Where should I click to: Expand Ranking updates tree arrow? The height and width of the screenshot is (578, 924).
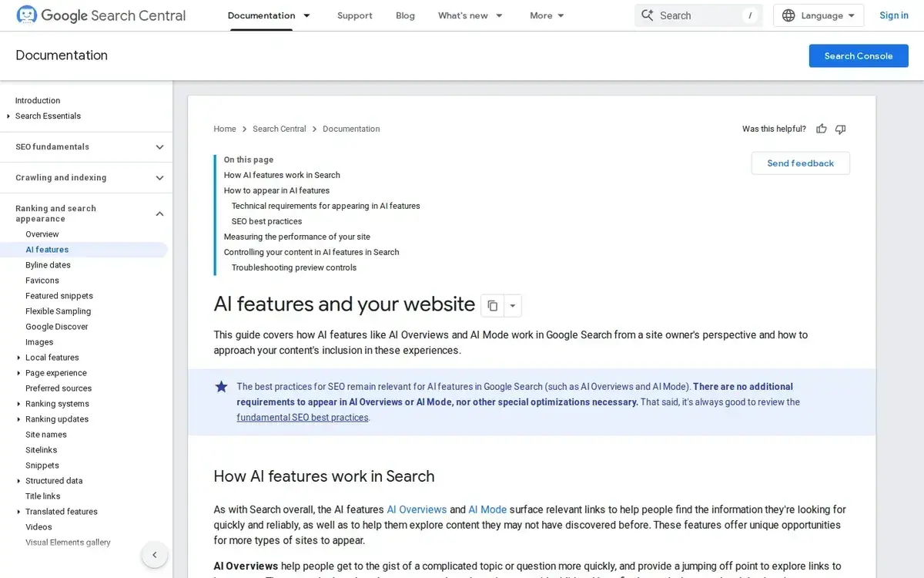click(x=18, y=419)
